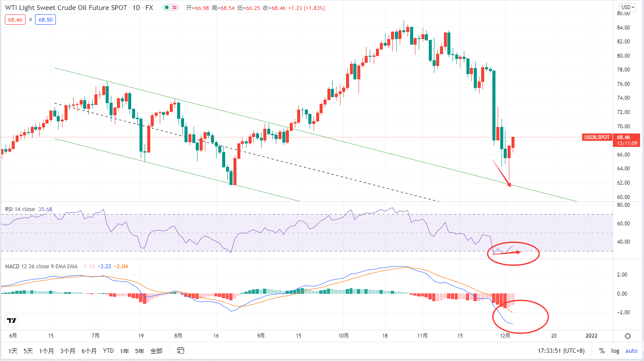This screenshot has height=361, width=644.
Task: Click the blue 68.50 buy button
Action: tap(45, 20)
